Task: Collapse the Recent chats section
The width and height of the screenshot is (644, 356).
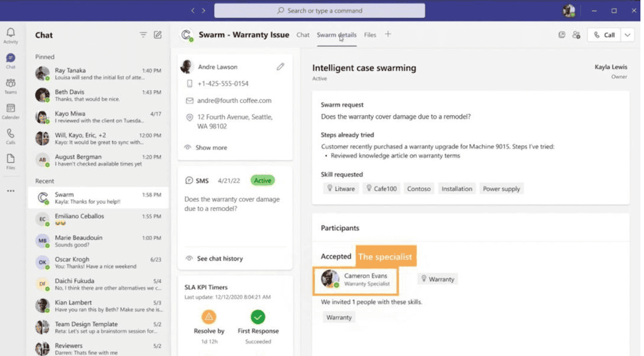Action: [x=45, y=181]
